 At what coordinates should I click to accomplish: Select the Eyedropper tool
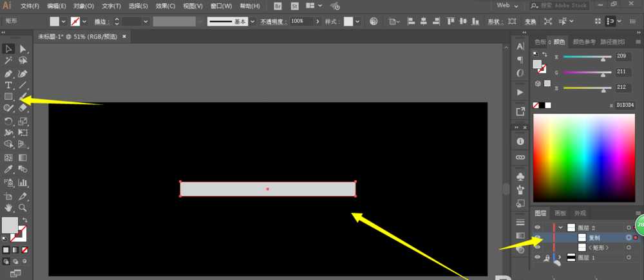[x=8, y=169]
